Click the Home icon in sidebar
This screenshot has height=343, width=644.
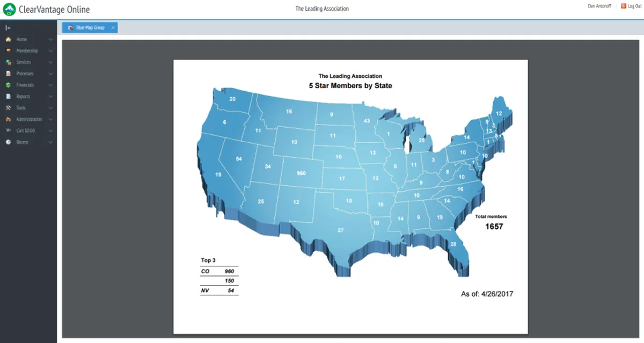click(8, 39)
